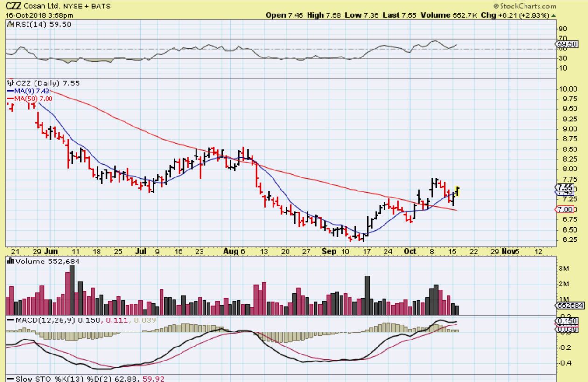
Task: Click the Slow STO legend dash icon
Action: (10, 379)
